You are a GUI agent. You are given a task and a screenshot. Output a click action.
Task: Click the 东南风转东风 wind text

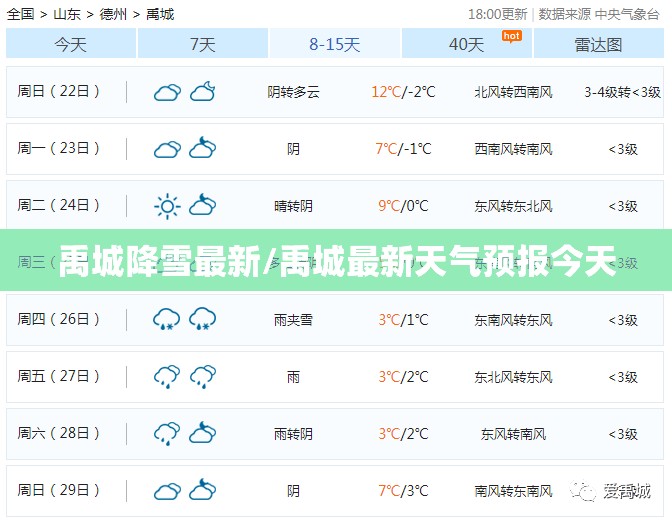pyautogui.click(x=513, y=320)
